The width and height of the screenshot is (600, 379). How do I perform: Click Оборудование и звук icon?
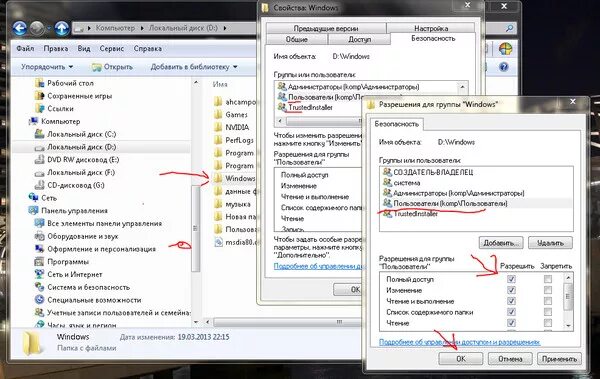click(x=39, y=236)
